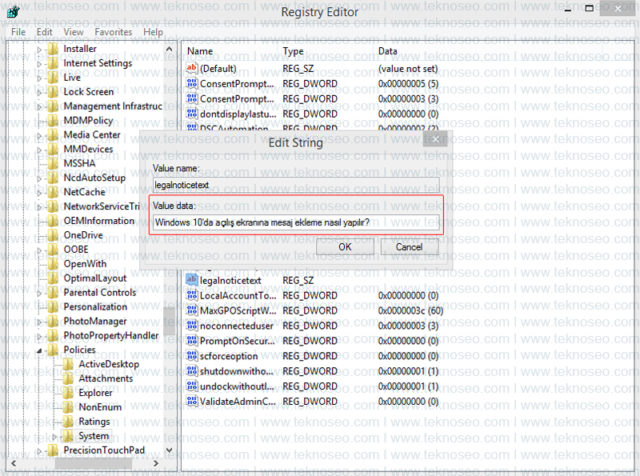This screenshot has width=640, height=476.
Task: Click the PromptOnSecur... DWORD icon
Action: click(191, 340)
